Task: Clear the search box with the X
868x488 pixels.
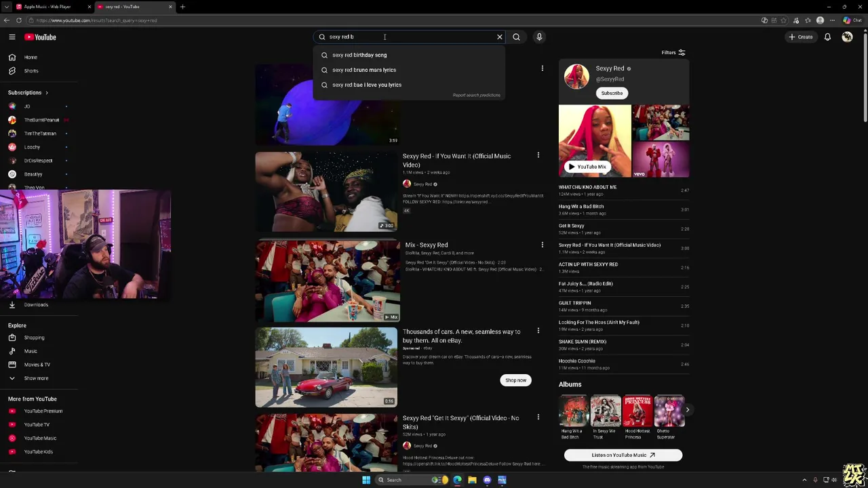Action: click(500, 37)
